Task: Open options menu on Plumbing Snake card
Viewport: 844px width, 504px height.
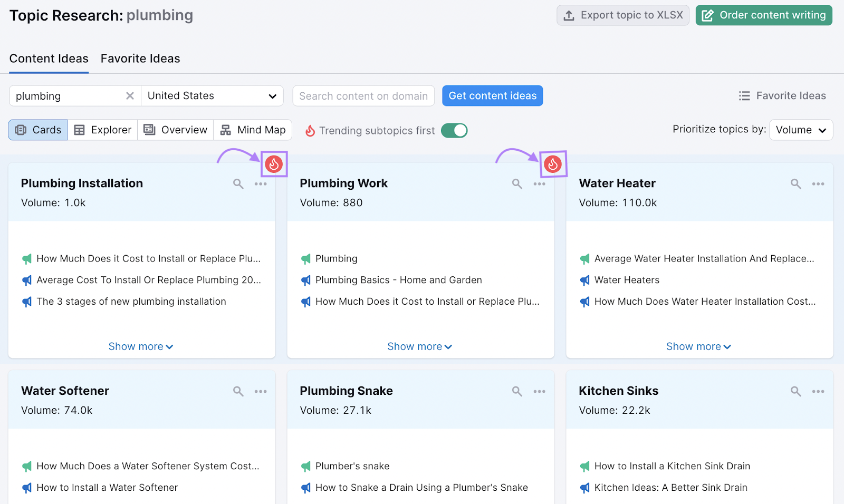Action: click(x=539, y=391)
